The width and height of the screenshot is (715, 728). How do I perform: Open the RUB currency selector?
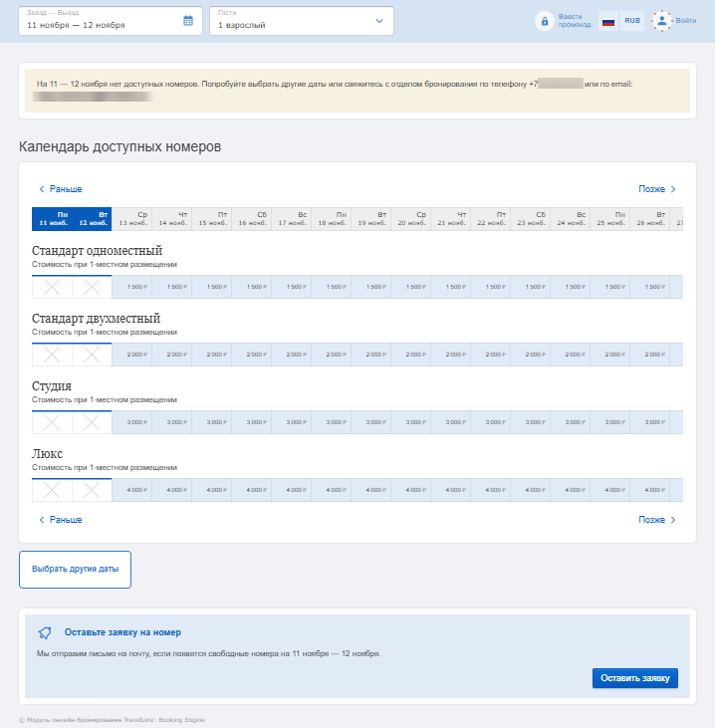(632, 21)
